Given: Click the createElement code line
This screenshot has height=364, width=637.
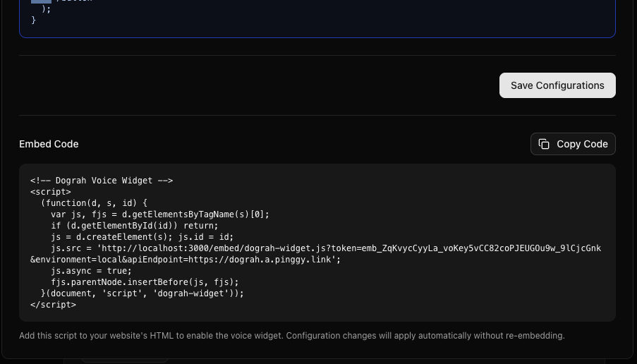Looking at the screenshot, I should (x=142, y=237).
